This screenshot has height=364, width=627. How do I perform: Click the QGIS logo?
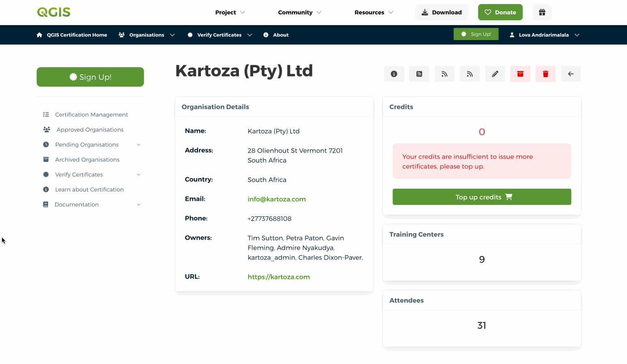(x=54, y=12)
